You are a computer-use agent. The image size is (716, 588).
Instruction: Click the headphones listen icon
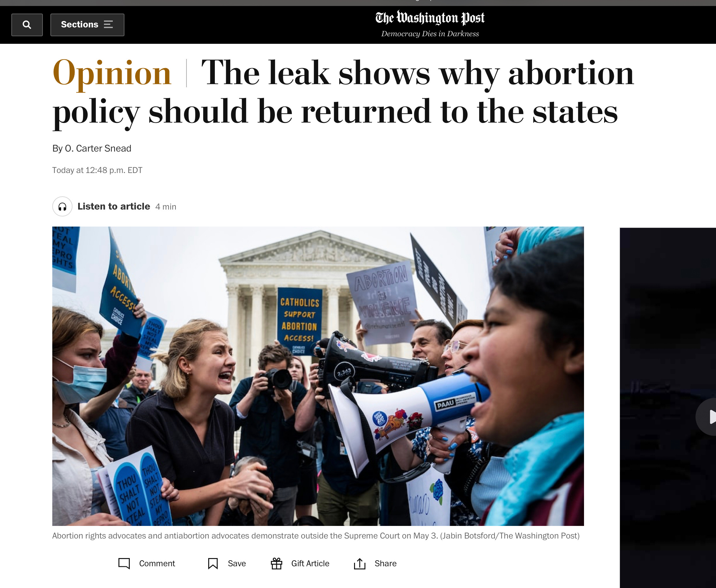(62, 206)
